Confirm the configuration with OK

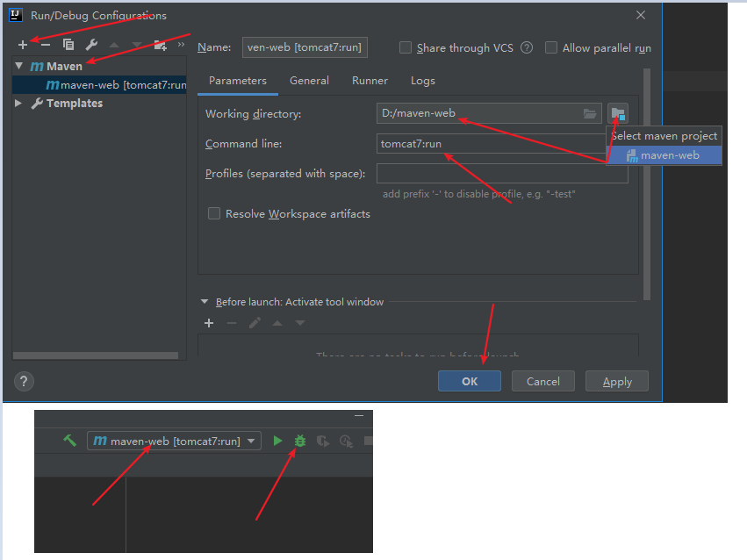coord(470,381)
